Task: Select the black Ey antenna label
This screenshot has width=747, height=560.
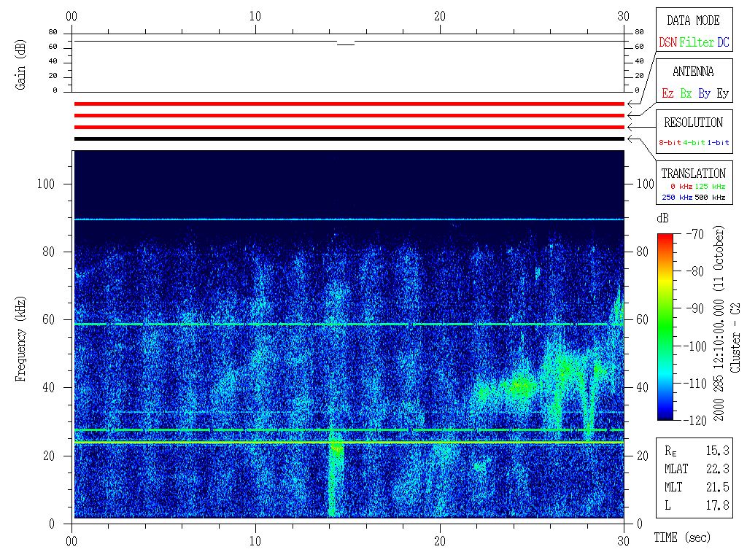Action: 722,94
